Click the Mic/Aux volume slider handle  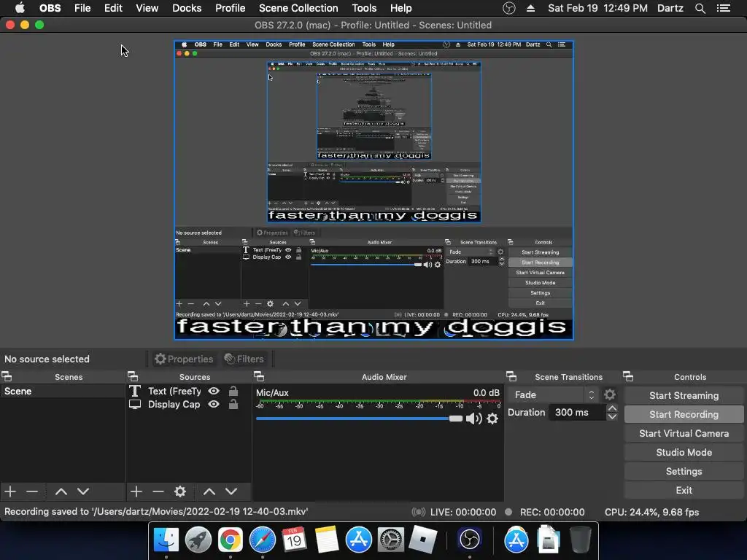pyautogui.click(x=455, y=419)
